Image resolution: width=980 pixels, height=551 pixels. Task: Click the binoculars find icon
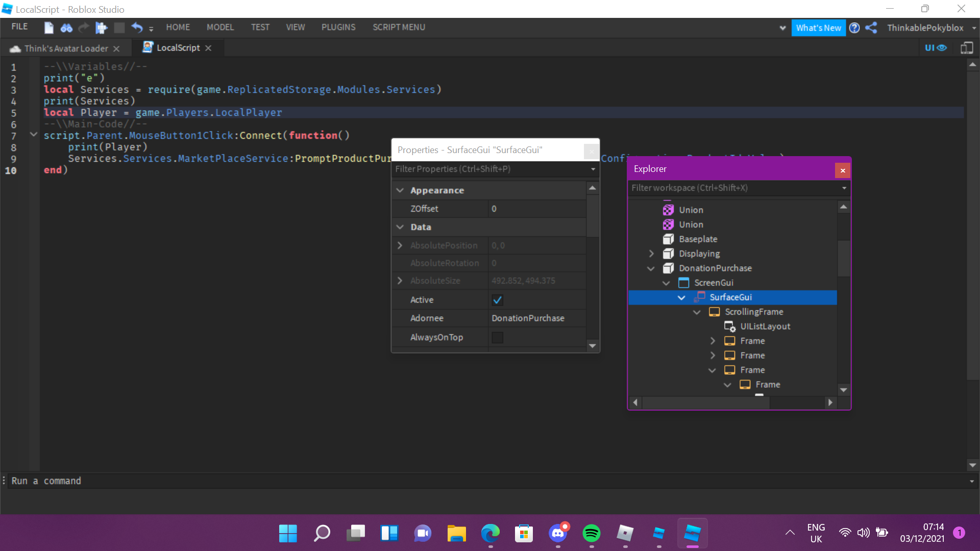point(66,28)
